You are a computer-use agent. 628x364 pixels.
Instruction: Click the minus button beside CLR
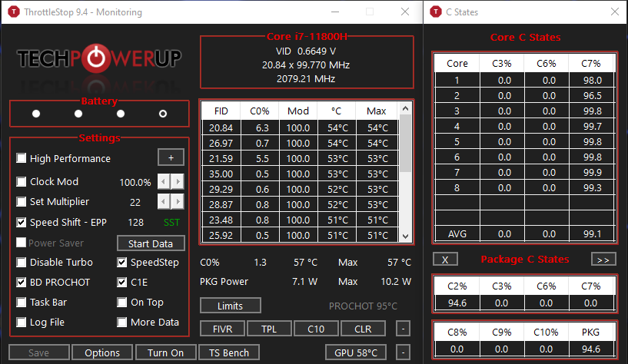404,329
